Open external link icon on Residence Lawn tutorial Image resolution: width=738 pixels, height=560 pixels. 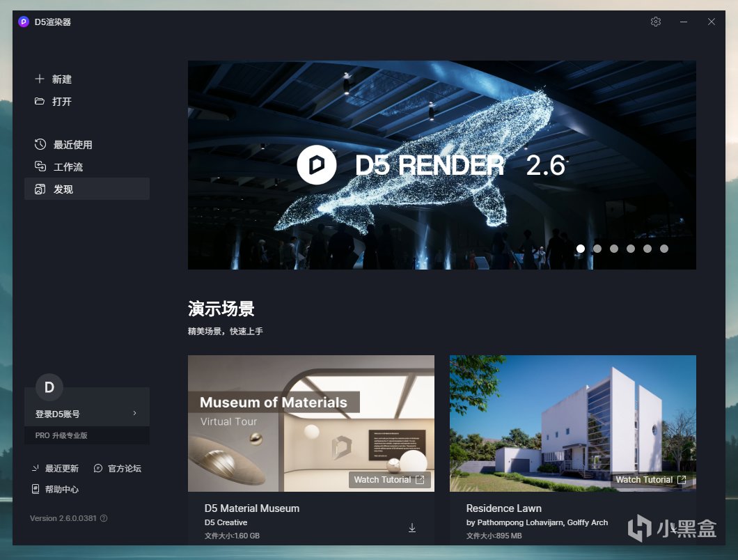682,479
